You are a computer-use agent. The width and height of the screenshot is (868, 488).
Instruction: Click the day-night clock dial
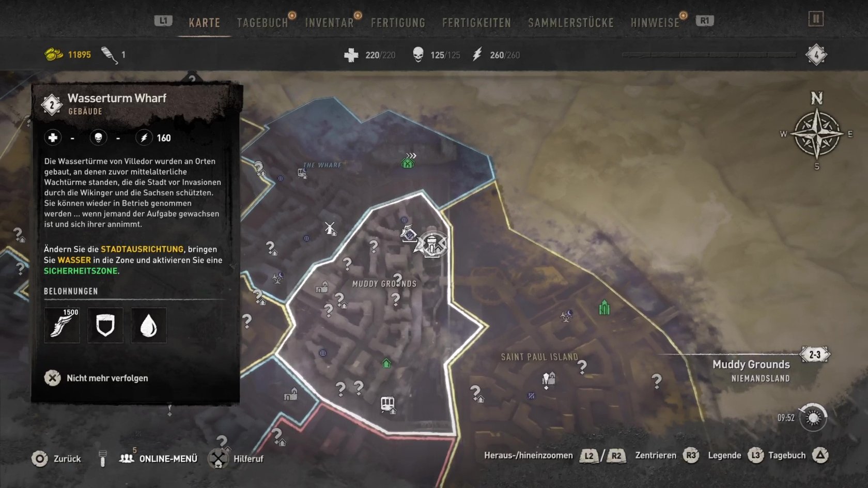(813, 418)
